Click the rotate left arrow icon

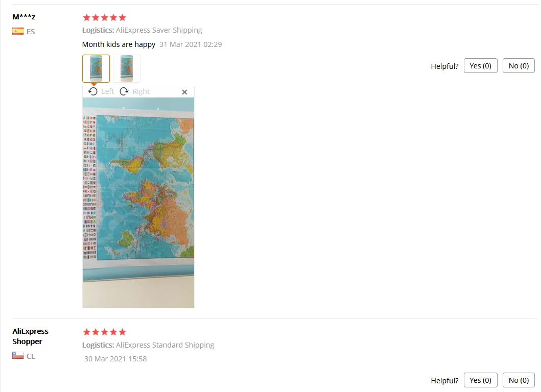[x=92, y=91]
